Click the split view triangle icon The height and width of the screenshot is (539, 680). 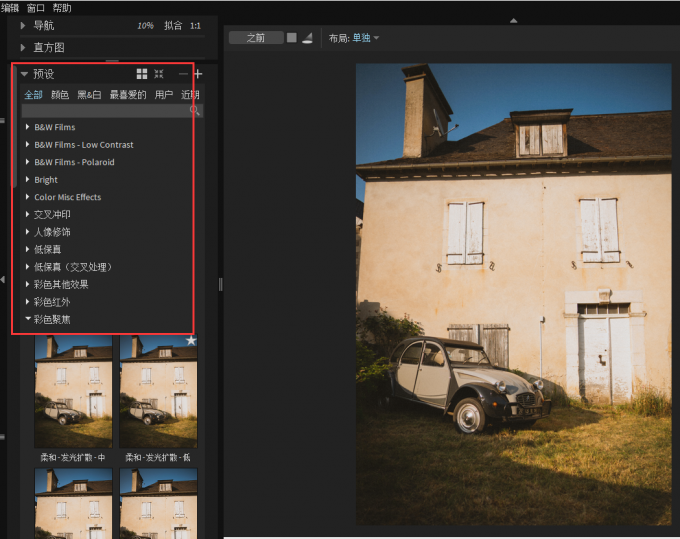(x=307, y=38)
